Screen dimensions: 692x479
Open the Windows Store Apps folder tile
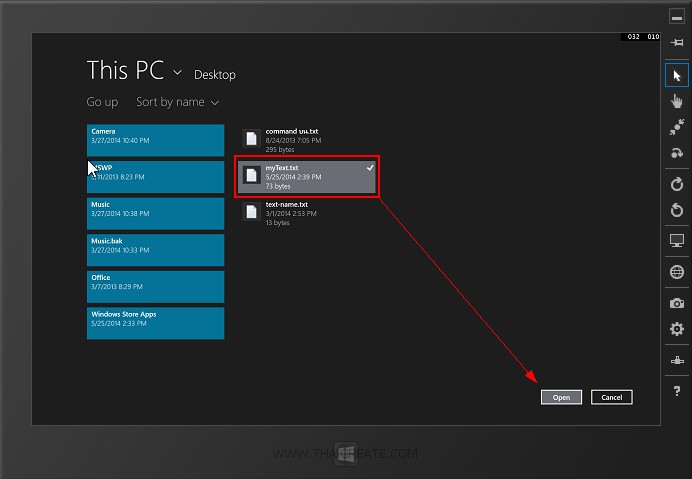[x=155, y=323]
